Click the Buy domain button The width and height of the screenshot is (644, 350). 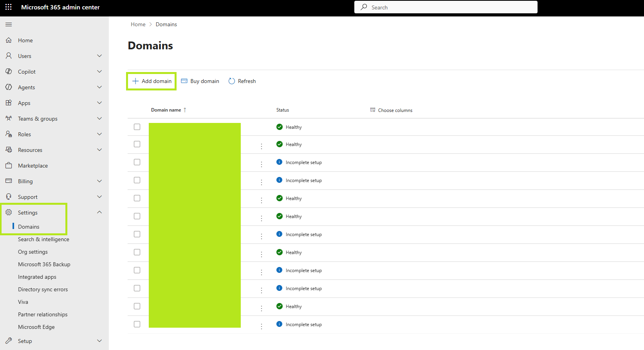pyautogui.click(x=200, y=81)
